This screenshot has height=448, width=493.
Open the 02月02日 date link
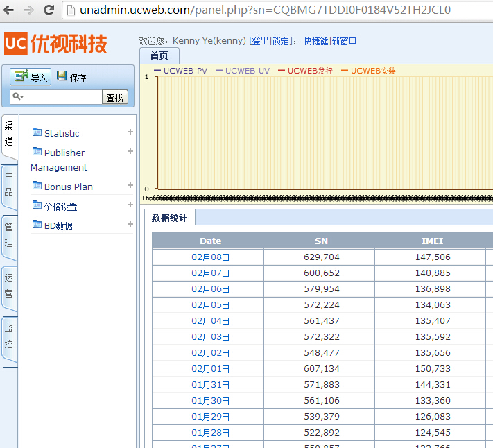211,353
